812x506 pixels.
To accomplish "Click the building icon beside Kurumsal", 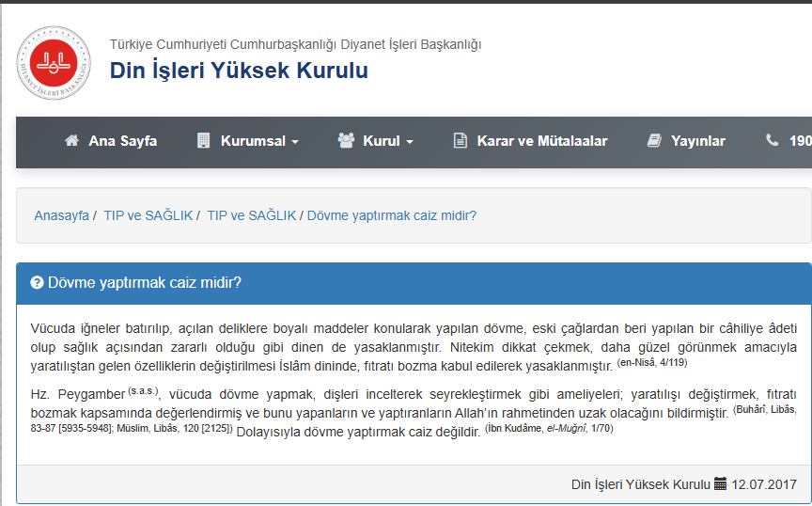I will click(x=204, y=140).
